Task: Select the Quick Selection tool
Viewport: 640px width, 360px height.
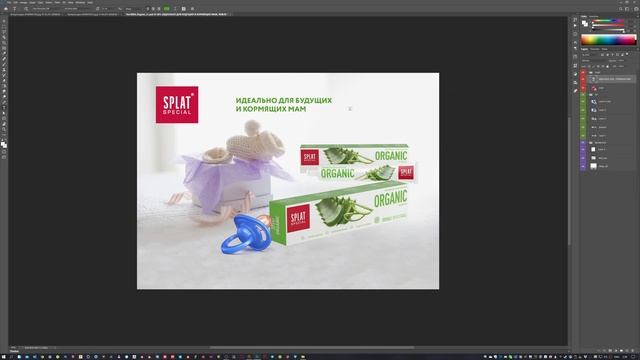Action: point(4,37)
